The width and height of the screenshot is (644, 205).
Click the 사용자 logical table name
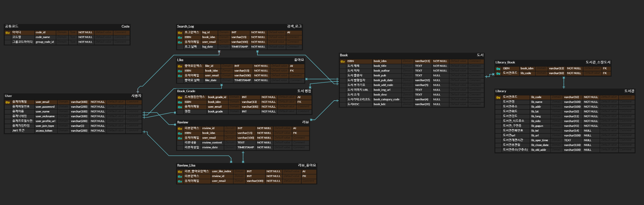pos(136,96)
